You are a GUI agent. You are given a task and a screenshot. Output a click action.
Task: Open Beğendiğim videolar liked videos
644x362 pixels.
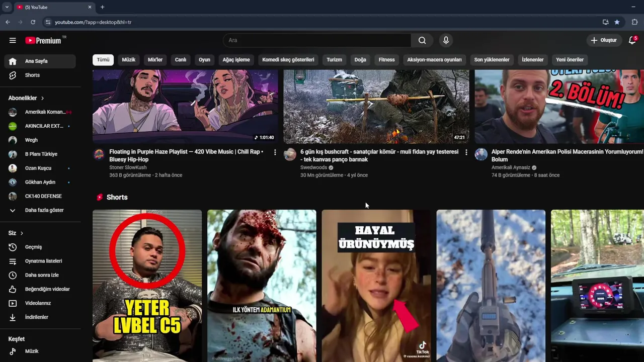coord(40,289)
